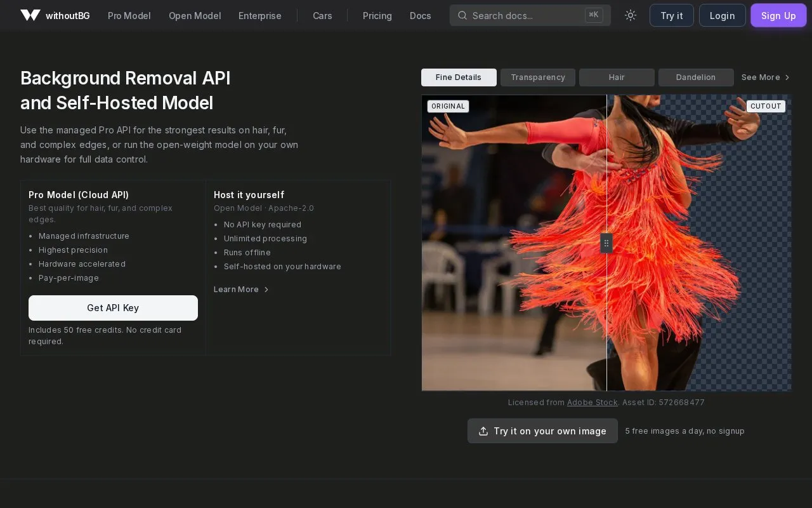Click the CUTOUT label badge
Viewport: 812px width, 508px height.
(766, 107)
